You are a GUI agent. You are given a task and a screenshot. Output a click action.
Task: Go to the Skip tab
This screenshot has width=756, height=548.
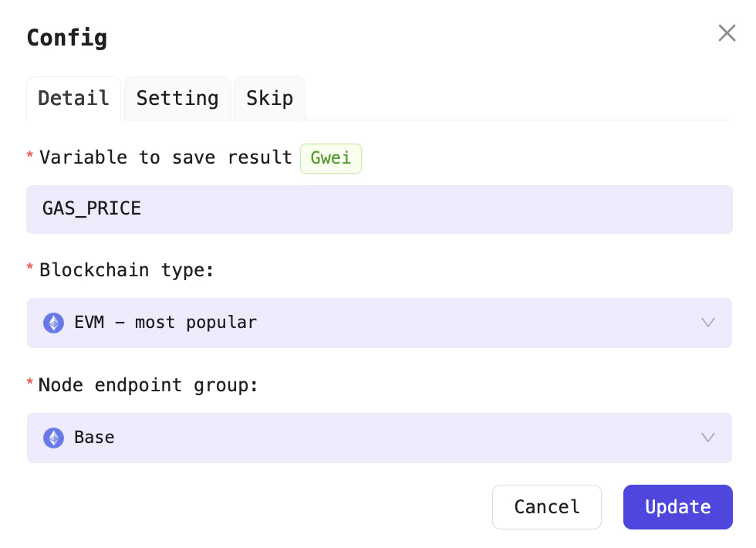pyautogui.click(x=269, y=99)
